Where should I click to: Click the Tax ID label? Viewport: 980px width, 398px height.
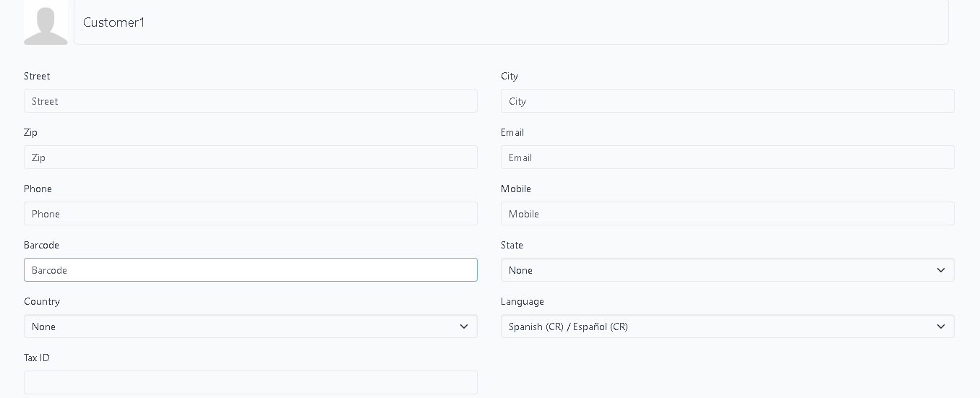pos(37,358)
